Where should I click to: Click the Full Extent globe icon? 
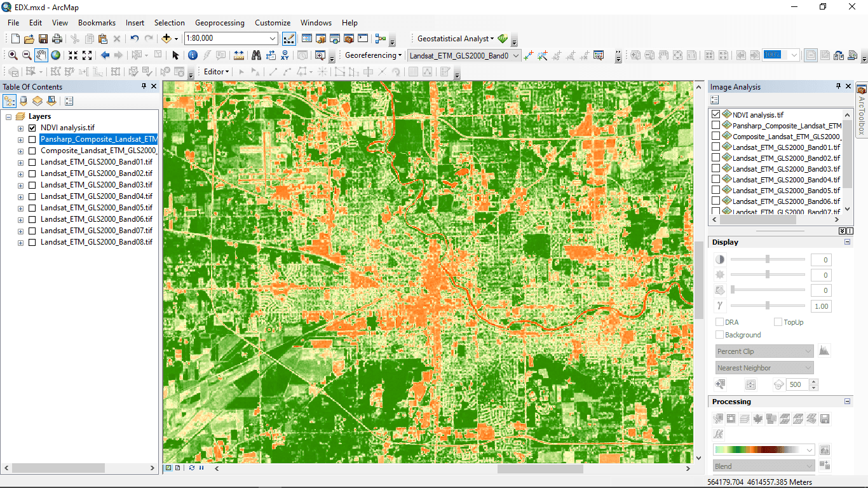pos(56,55)
